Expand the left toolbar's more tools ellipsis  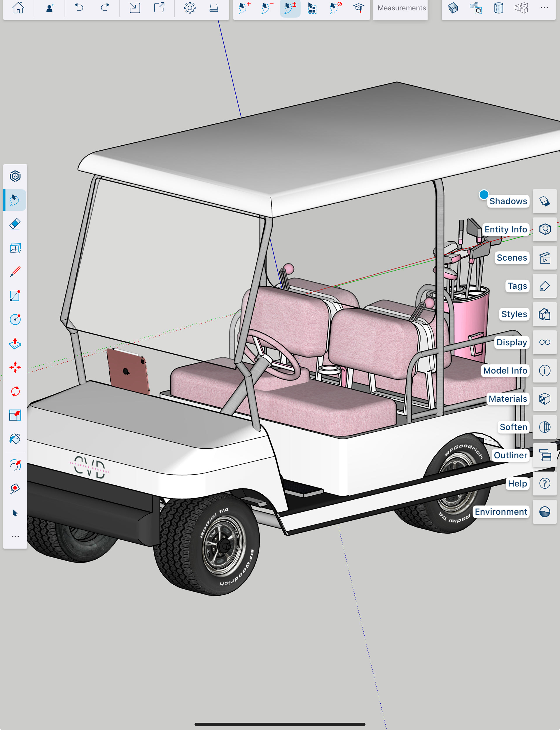[x=15, y=536]
